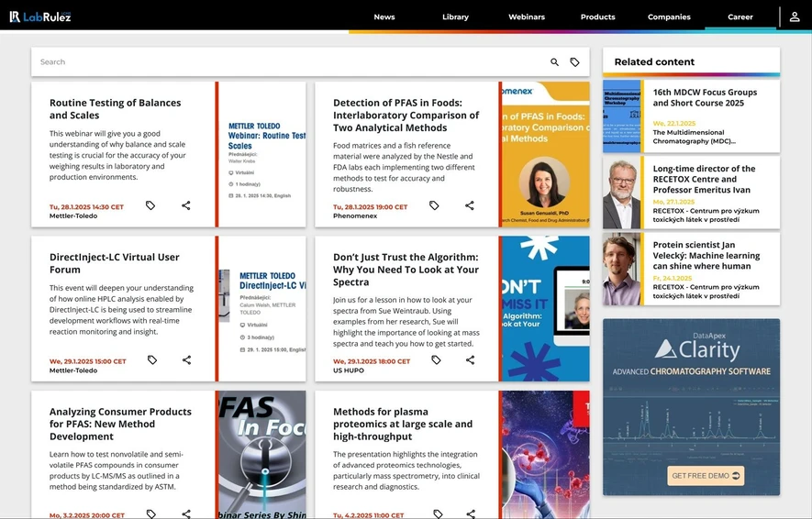Click the US HUPO organizer name
The width and height of the screenshot is (812, 519).
click(x=349, y=370)
